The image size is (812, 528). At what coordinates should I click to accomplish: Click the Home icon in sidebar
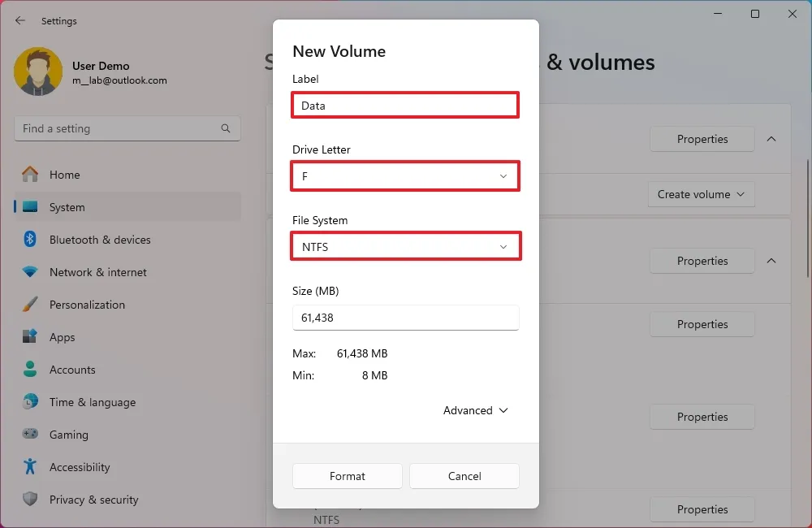point(30,175)
